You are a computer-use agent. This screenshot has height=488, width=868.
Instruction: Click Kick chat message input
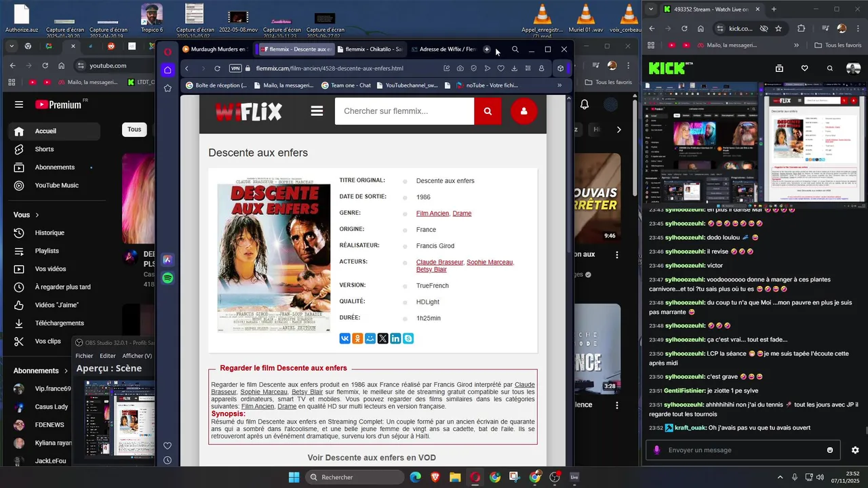coord(743,450)
